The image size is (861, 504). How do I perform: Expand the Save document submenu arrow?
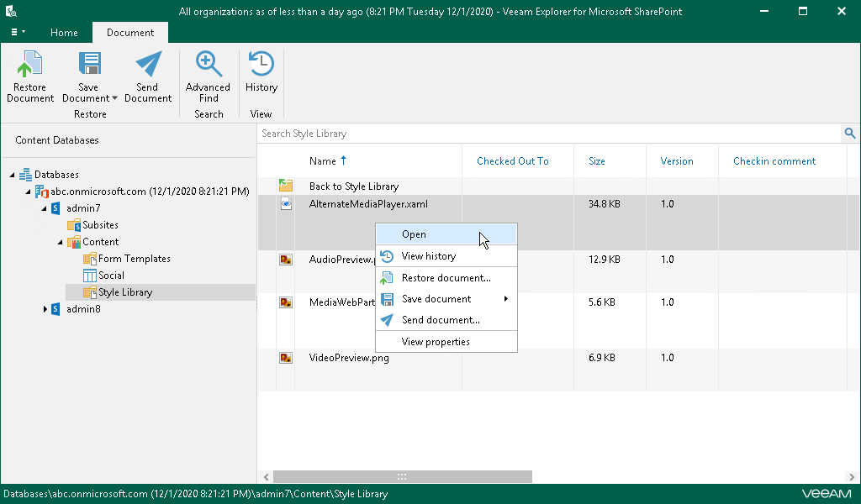(x=505, y=299)
